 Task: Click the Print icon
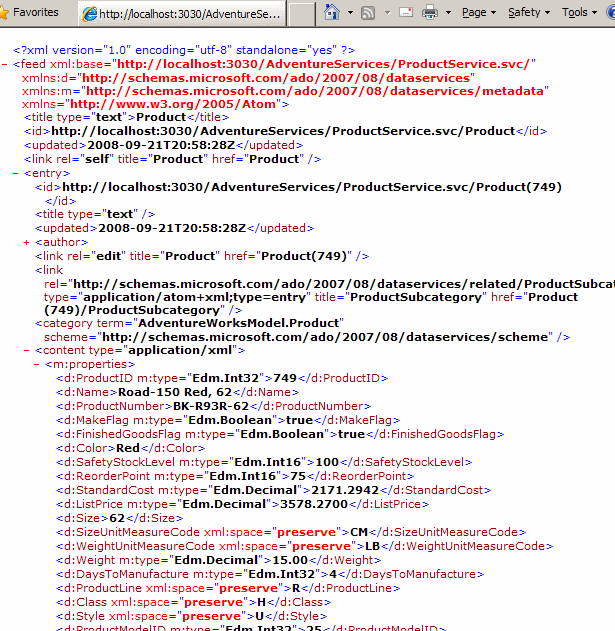430,13
